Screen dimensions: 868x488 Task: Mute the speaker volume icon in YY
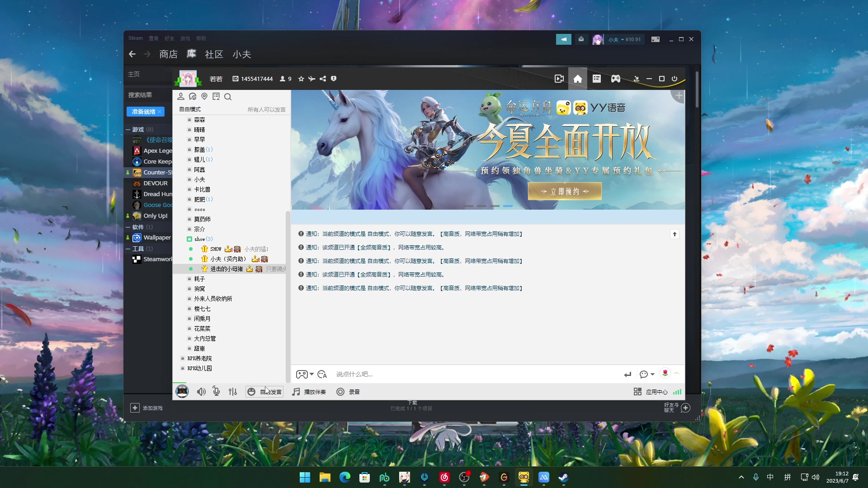pyautogui.click(x=201, y=392)
